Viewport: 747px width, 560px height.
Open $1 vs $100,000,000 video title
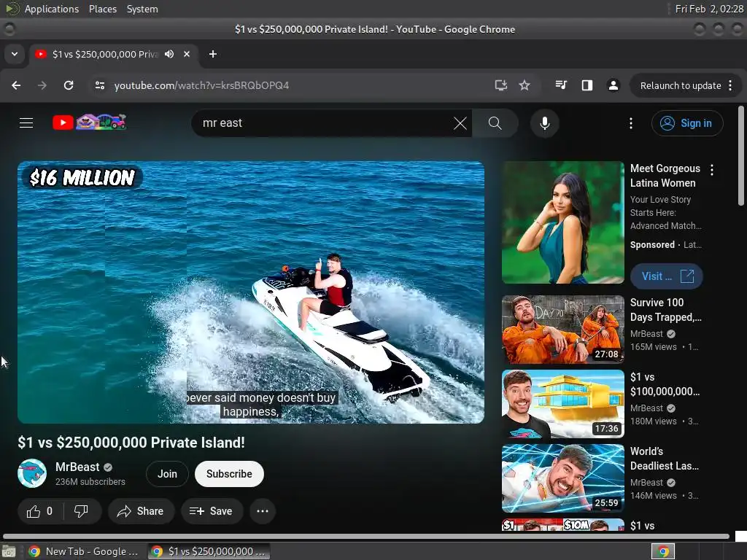pos(665,384)
